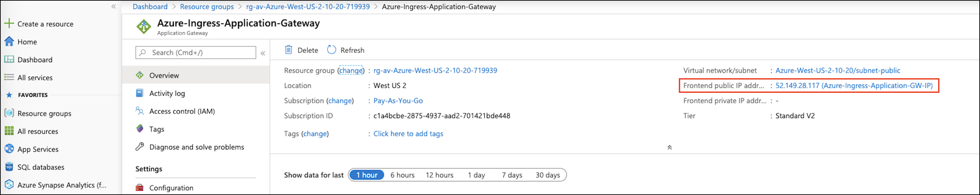Viewport: 980px width, 195px height.
Task: Click the Tags icon in resource menu
Action: (140, 129)
